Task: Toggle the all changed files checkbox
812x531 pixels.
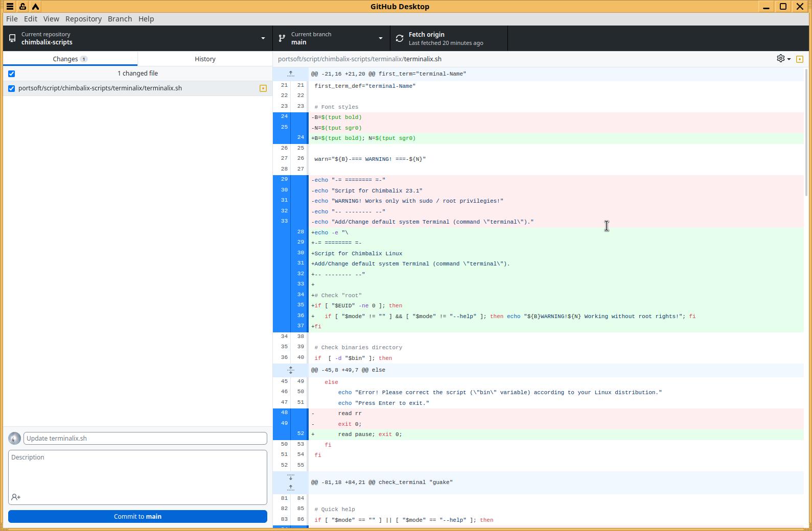Action: (12, 74)
